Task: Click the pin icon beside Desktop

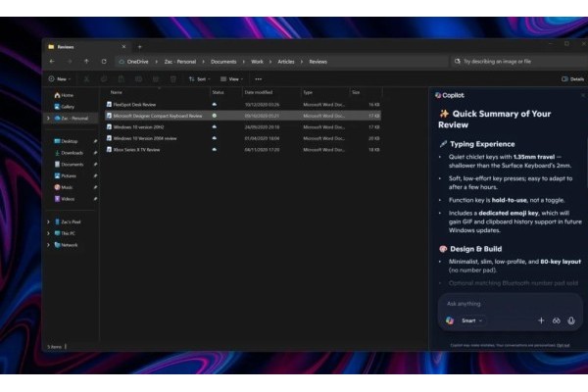Action: coord(95,141)
